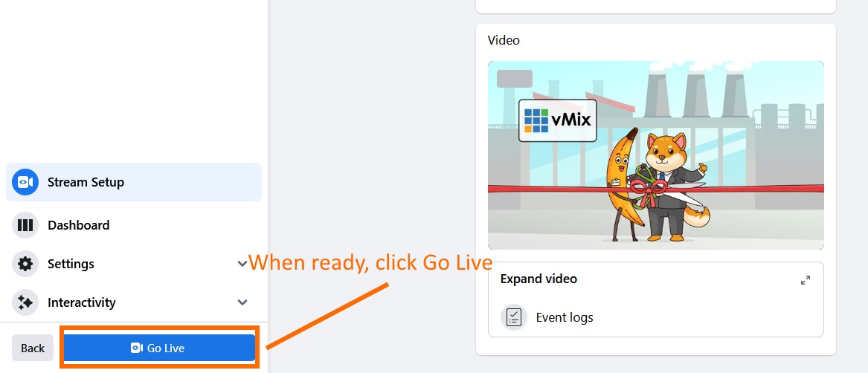Select the Settings label in sidebar
This screenshot has height=373, width=868.
click(x=71, y=264)
